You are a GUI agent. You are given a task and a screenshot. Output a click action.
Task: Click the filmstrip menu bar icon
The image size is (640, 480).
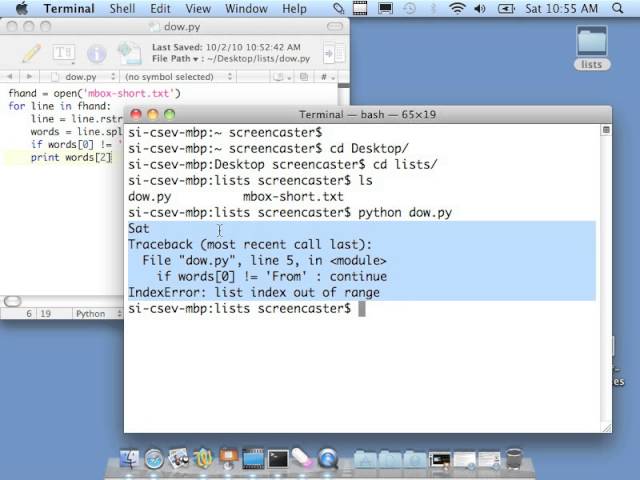(360, 8)
